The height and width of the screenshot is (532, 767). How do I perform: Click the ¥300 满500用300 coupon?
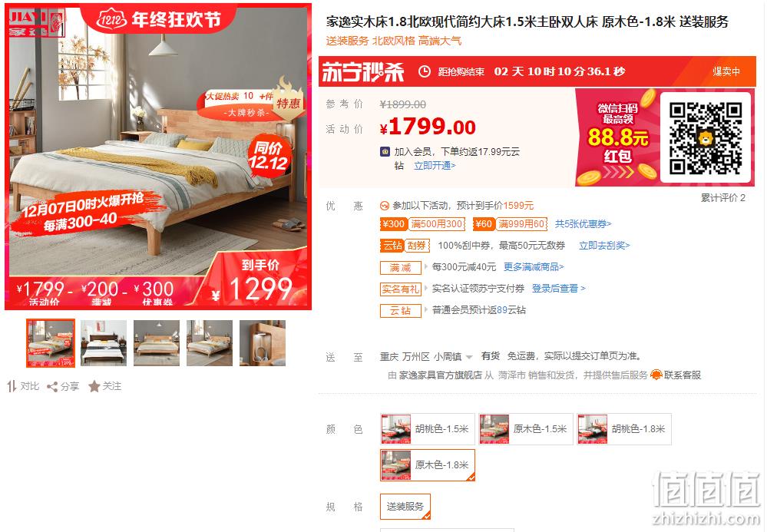click(x=422, y=224)
